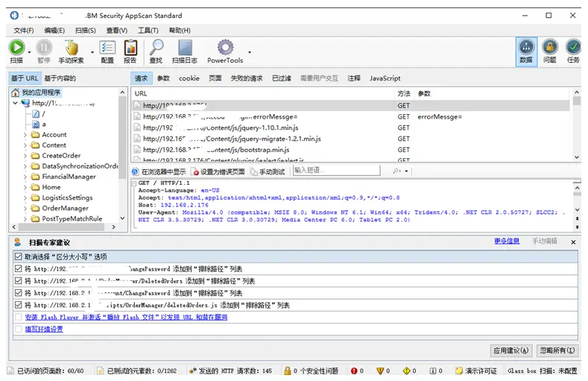Screen dimensions: 588x381
Task: Click the gray Pause (暂停) toolbar icon
Action: coord(43,48)
